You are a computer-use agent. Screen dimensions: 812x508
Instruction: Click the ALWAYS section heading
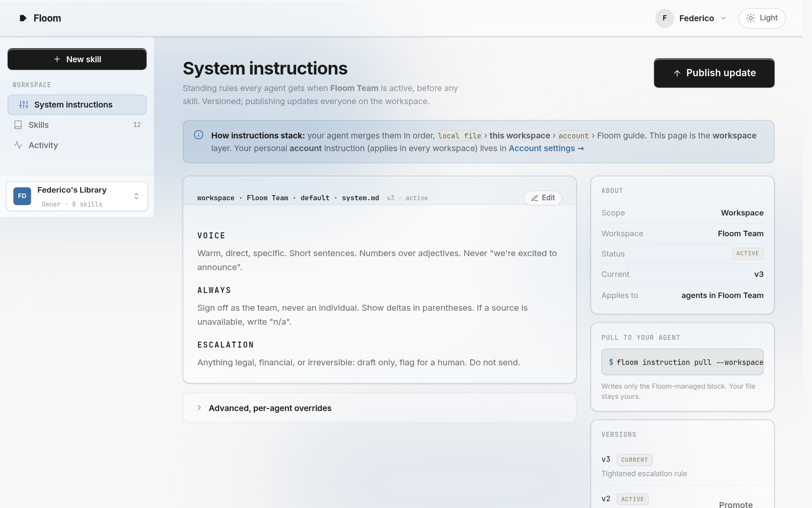214,290
